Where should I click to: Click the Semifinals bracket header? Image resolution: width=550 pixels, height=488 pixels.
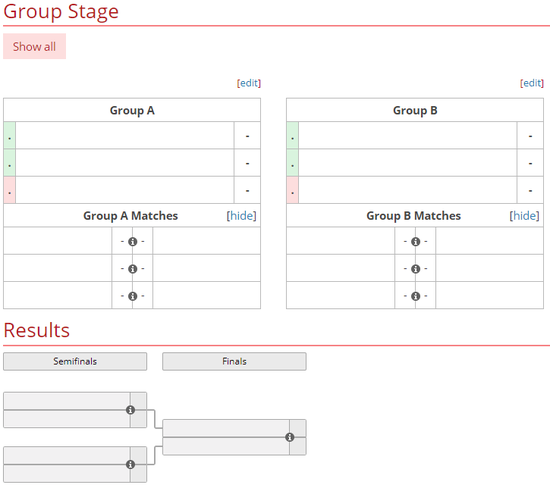coord(75,361)
